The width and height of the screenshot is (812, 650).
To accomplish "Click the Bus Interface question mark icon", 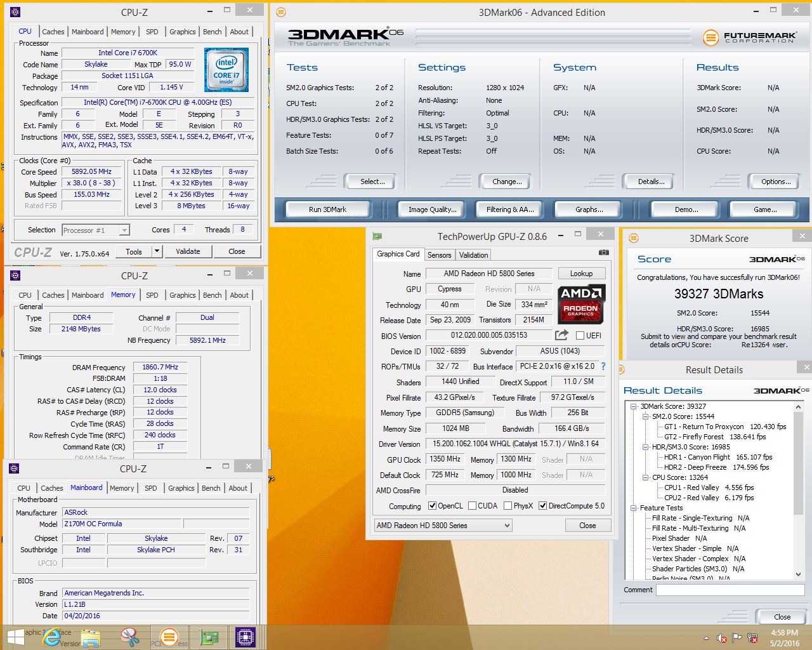I will (603, 366).
